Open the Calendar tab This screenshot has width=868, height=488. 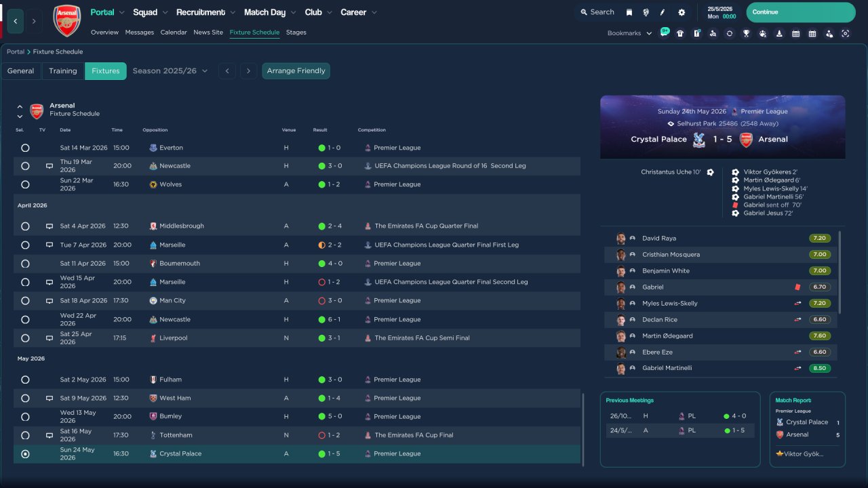174,33
